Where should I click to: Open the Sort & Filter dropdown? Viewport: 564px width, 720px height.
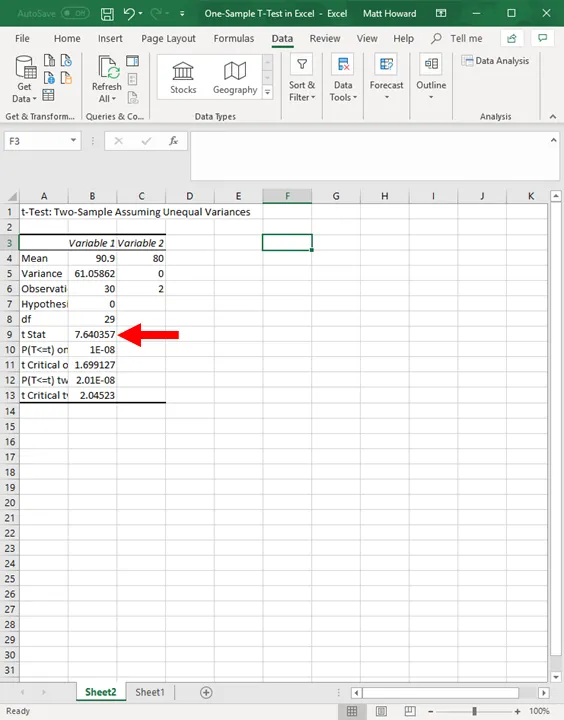302,79
